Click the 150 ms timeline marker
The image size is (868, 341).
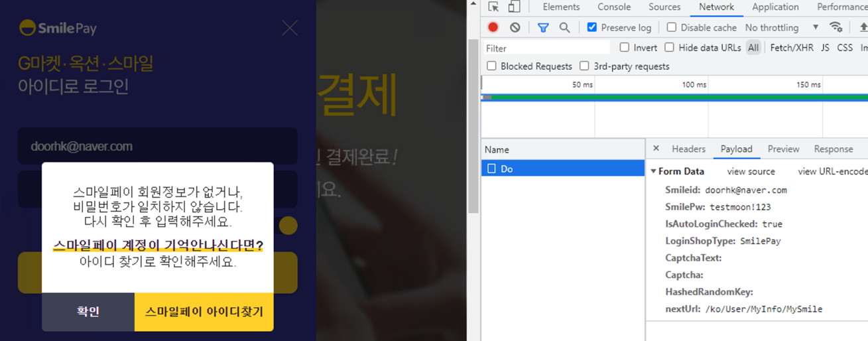[x=808, y=85]
